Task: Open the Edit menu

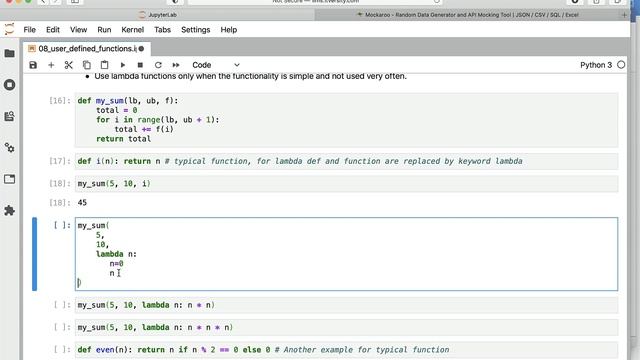Action: tap(53, 30)
